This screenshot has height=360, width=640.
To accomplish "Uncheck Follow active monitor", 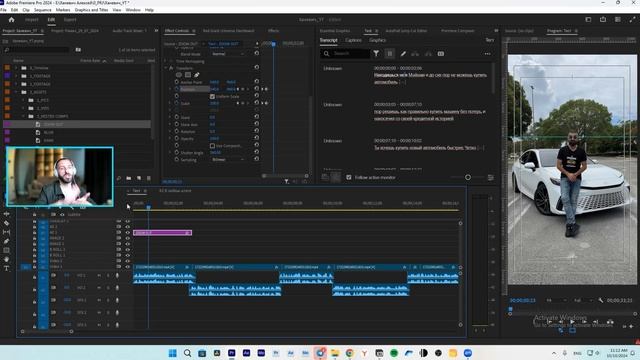I will [349, 177].
